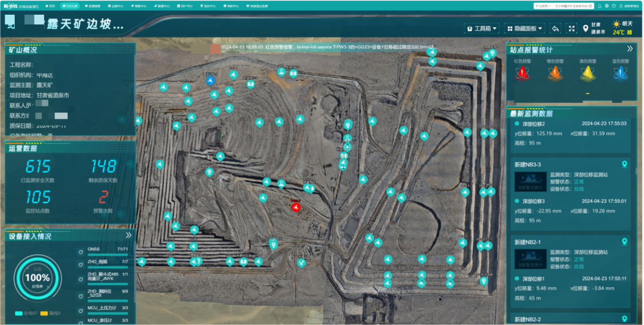Click the back arrow button
Viewport: 644px width, 325px height.
tap(556, 28)
